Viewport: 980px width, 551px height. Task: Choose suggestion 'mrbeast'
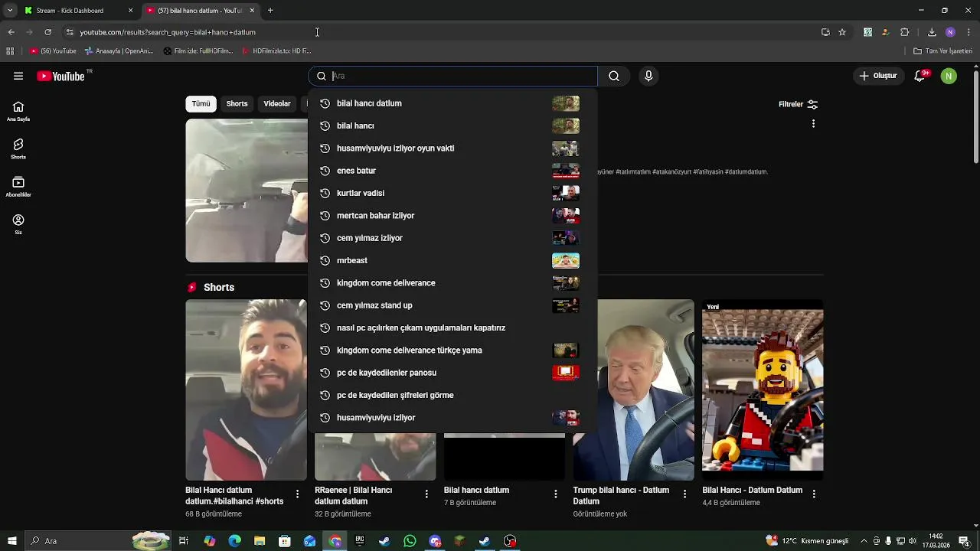[452, 260]
